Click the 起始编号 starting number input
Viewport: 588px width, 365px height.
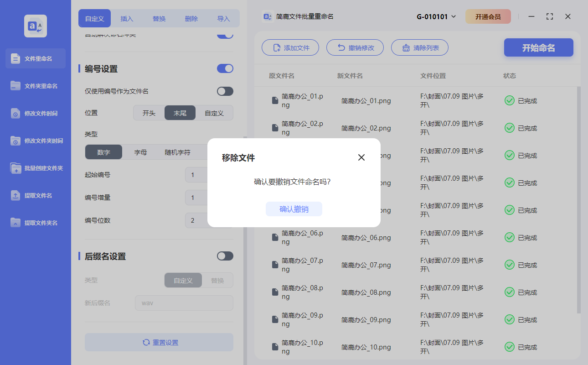(x=196, y=175)
